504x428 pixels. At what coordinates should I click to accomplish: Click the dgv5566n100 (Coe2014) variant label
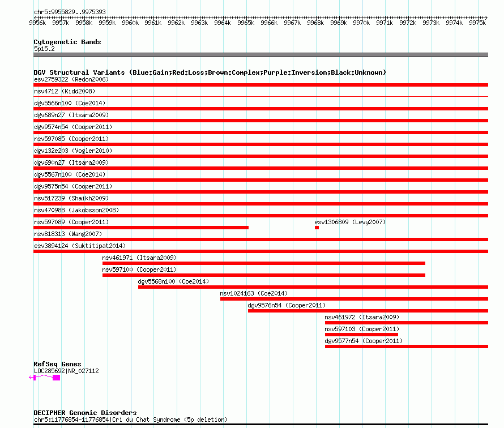[x=70, y=103]
